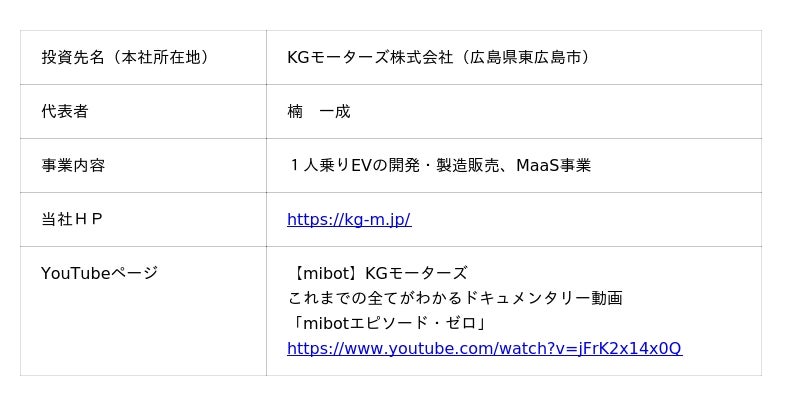Screen dimensions: 800x406
Task: Click the KGモーターズ text in YouTube cell
Action: [416, 273]
